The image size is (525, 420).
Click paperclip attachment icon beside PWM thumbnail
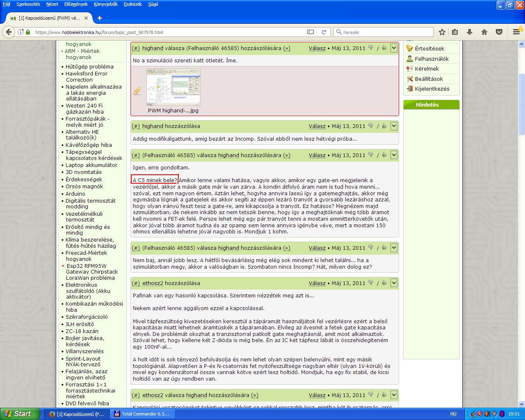click(137, 91)
